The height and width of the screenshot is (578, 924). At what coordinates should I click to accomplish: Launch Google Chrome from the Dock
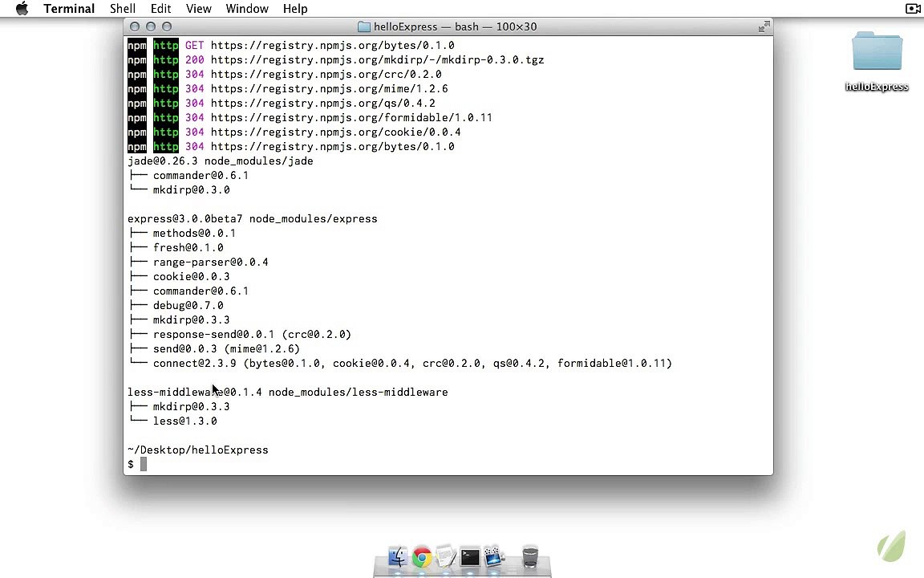coord(422,557)
